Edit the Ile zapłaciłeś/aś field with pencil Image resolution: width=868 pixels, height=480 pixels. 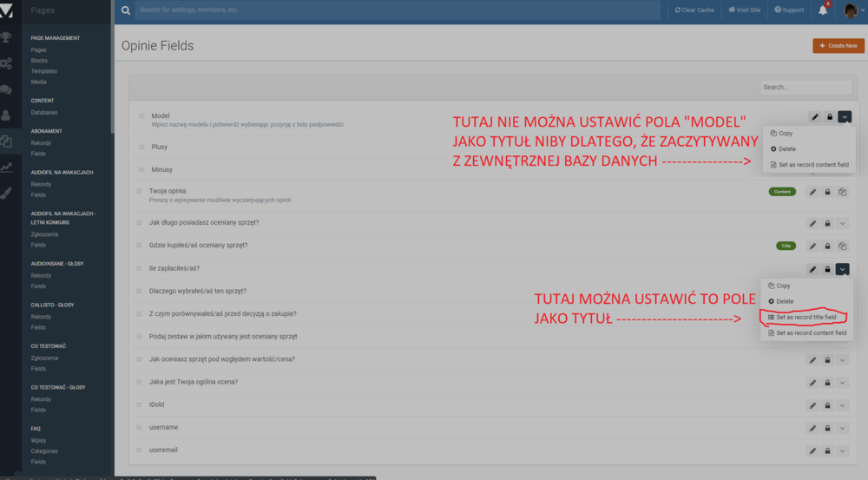pyautogui.click(x=812, y=269)
